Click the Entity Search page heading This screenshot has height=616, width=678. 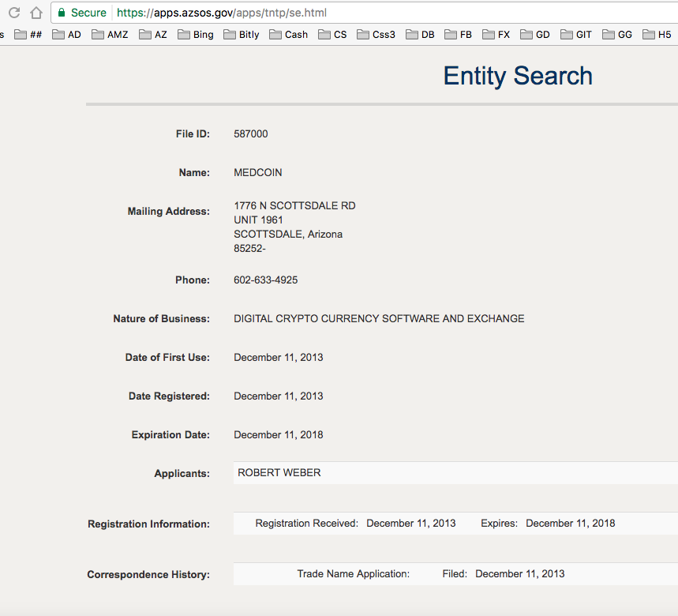pos(518,76)
